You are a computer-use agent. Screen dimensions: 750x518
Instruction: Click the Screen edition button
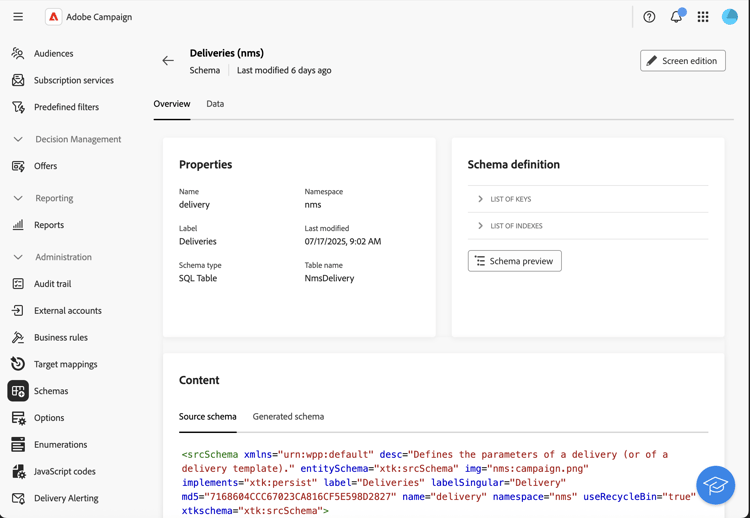coord(683,61)
